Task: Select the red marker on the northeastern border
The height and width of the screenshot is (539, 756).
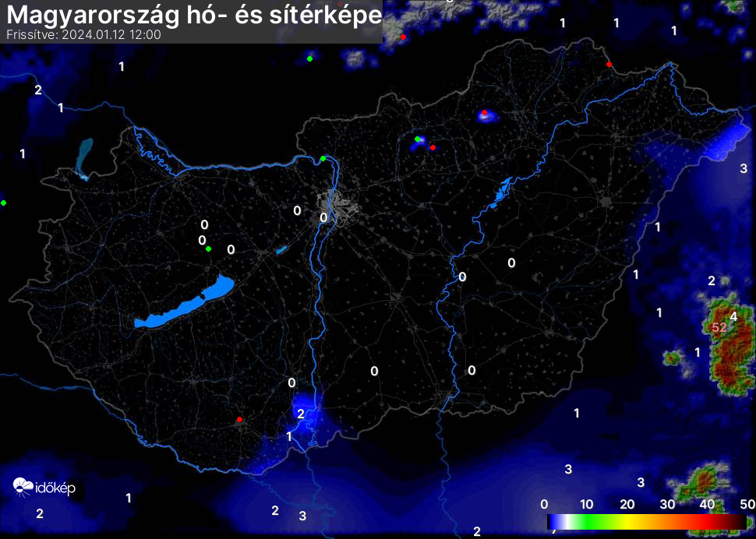Action: click(x=609, y=64)
